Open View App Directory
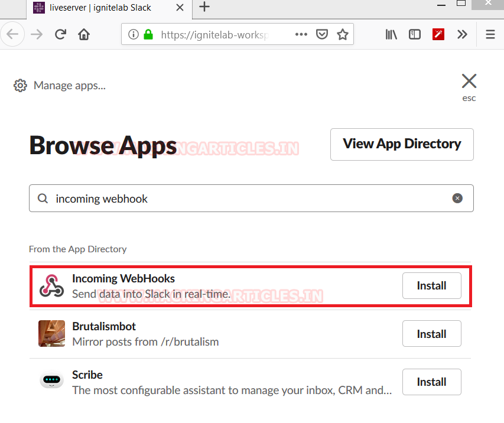Viewport: 504px width, 423px height. click(402, 144)
